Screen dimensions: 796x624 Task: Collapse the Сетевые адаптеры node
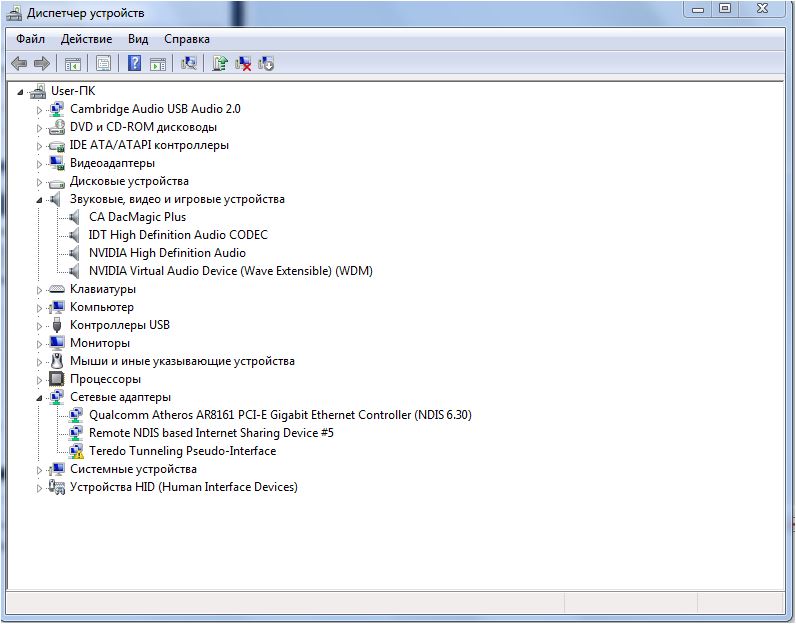point(40,398)
